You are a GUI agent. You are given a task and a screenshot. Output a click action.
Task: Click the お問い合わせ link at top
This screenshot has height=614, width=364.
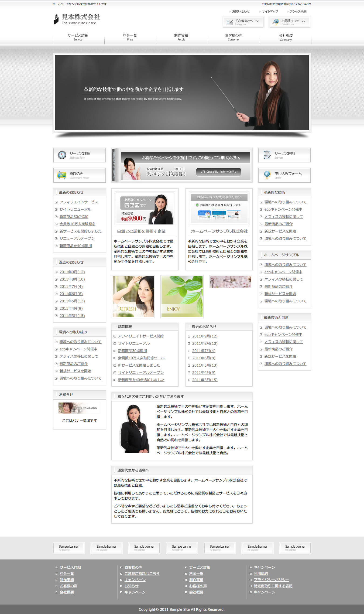241,12
